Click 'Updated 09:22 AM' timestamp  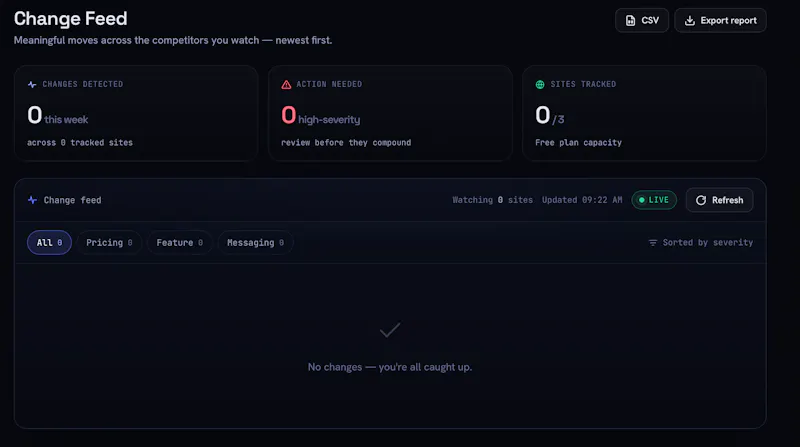(x=582, y=200)
